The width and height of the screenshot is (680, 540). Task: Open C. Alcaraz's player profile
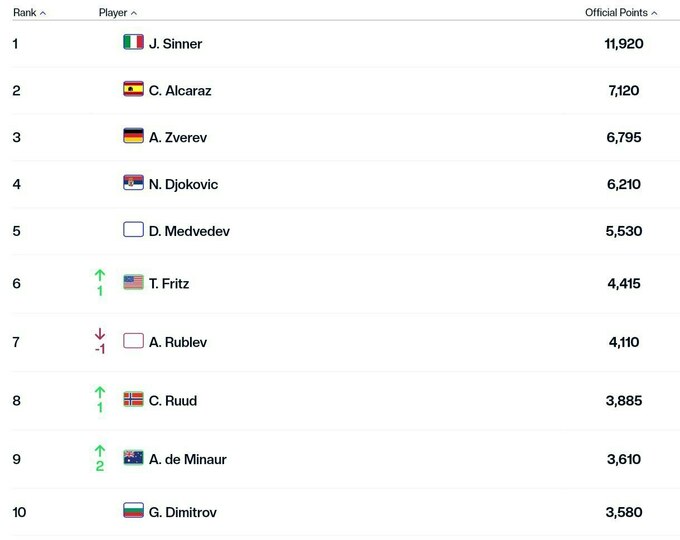[x=180, y=91]
